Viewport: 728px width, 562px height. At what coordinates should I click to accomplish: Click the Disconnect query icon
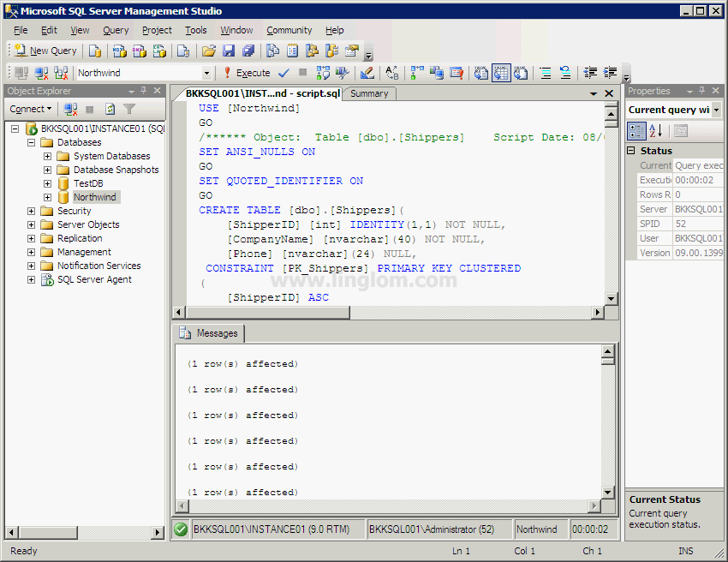tap(41, 73)
